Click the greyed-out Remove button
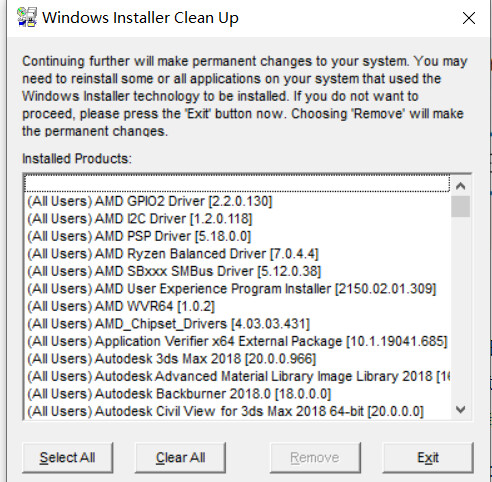This screenshot has width=492, height=482. coord(315,458)
